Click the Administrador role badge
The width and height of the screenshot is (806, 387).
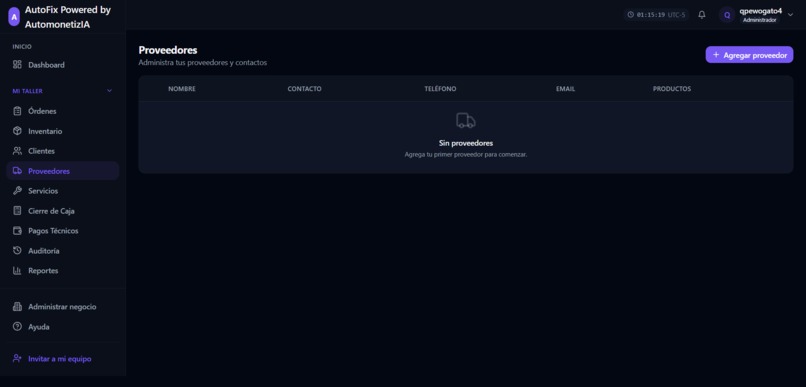(x=760, y=20)
